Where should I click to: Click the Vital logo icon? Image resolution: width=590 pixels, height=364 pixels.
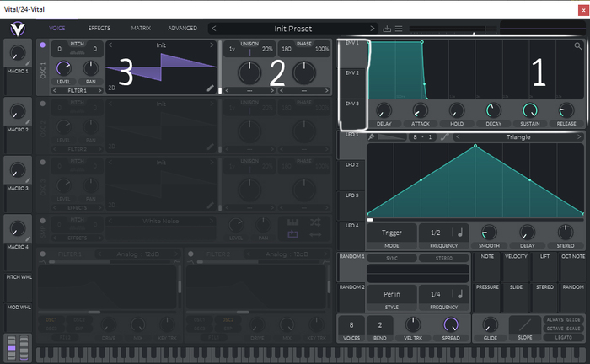click(16, 29)
